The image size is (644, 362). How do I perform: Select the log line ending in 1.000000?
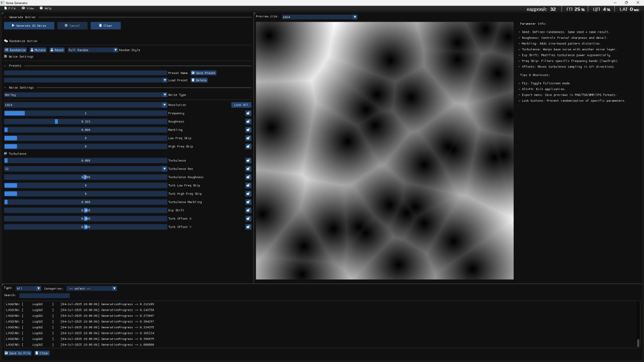click(x=80, y=345)
